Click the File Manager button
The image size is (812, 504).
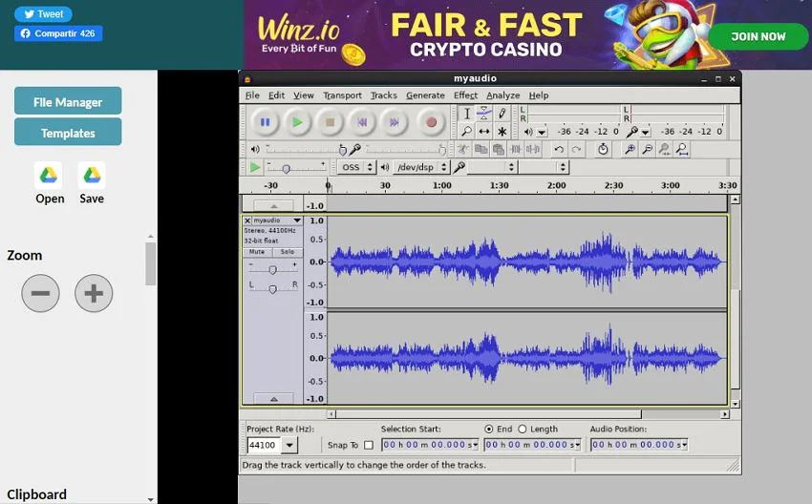(68, 101)
